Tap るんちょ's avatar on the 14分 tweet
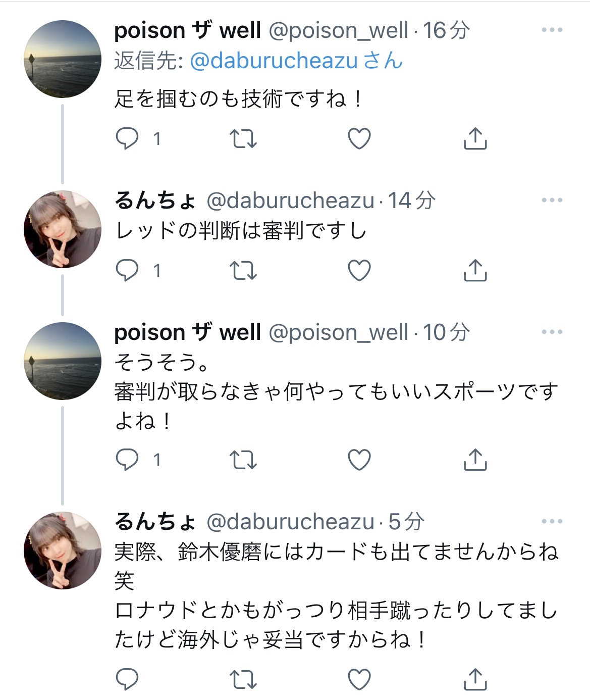The height and width of the screenshot is (700, 590). [x=63, y=229]
